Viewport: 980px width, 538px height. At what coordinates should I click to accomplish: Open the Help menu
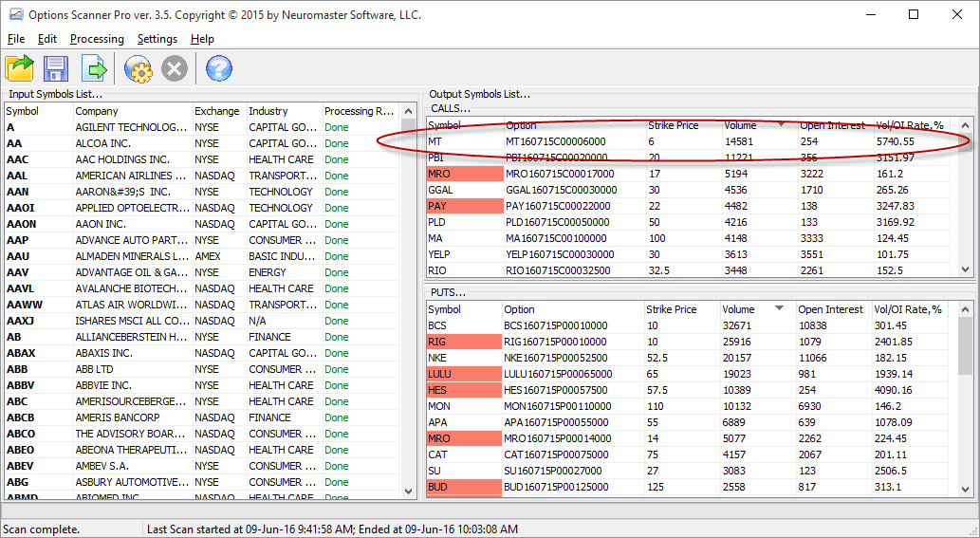(x=202, y=39)
